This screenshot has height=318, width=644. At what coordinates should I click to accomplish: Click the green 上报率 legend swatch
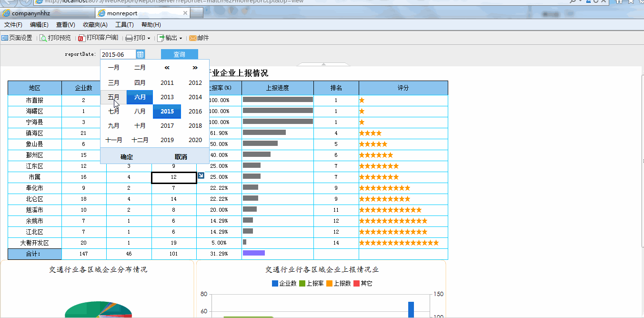302,283
